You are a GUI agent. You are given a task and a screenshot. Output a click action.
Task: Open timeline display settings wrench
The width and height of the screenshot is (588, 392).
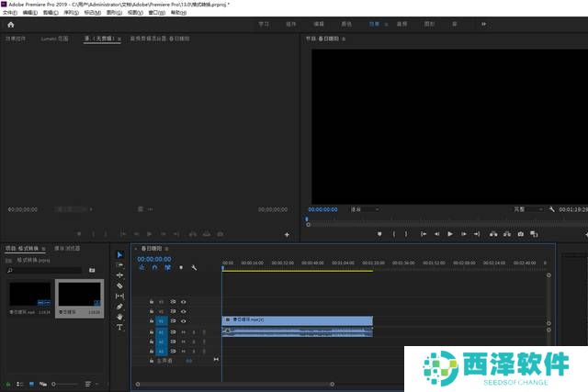point(194,267)
